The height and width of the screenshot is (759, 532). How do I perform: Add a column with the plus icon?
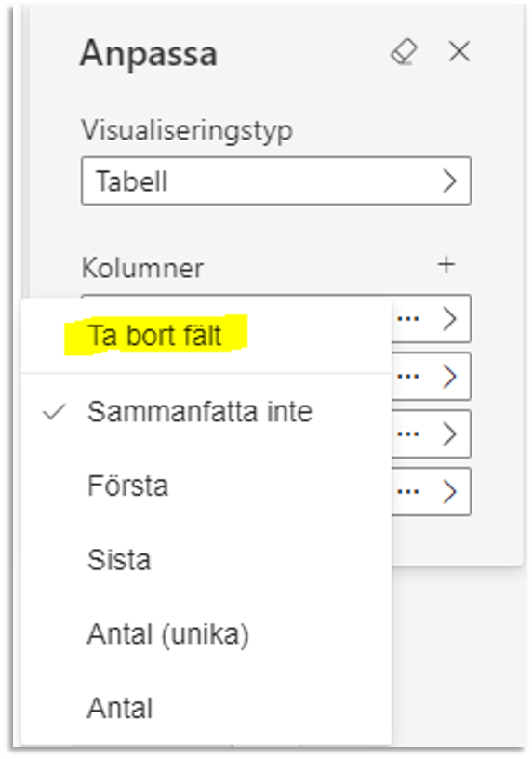tap(446, 265)
